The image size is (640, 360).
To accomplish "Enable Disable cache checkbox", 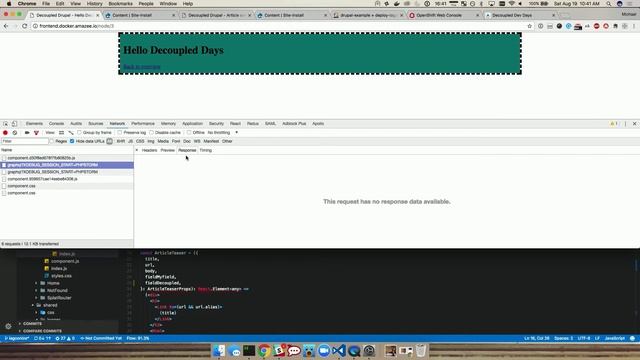I will (x=151, y=133).
